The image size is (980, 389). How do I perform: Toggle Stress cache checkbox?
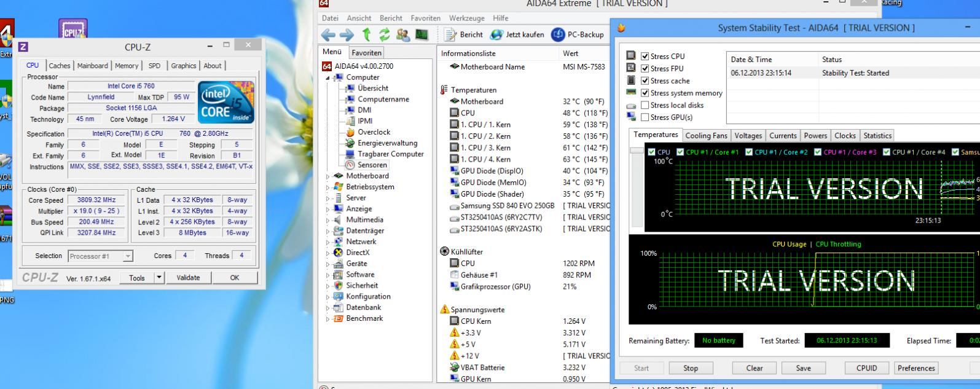645,81
